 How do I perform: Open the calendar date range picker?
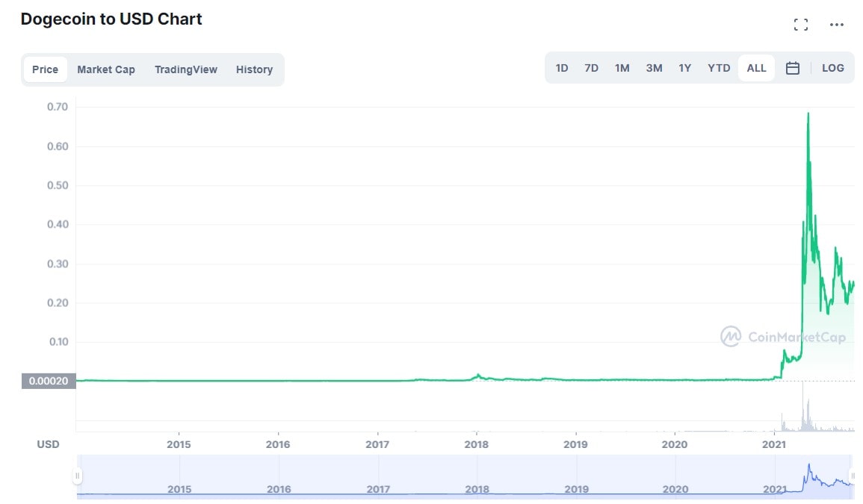pos(793,68)
